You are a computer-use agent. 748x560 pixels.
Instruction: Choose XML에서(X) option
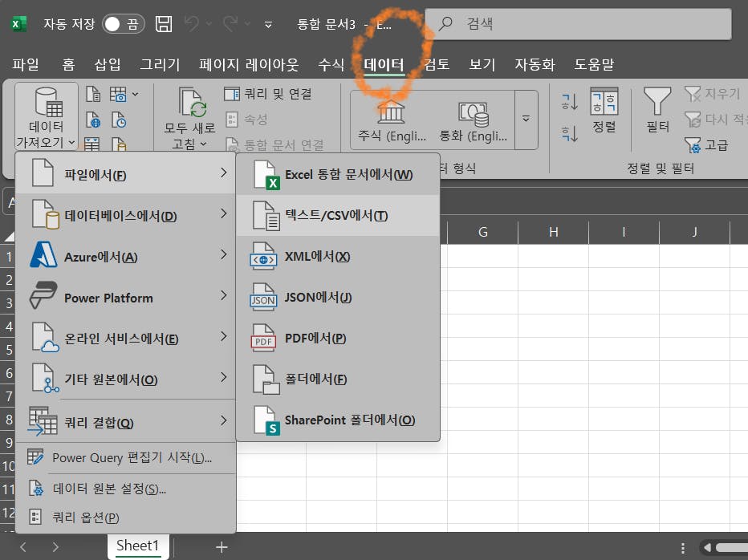coord(338,256)
